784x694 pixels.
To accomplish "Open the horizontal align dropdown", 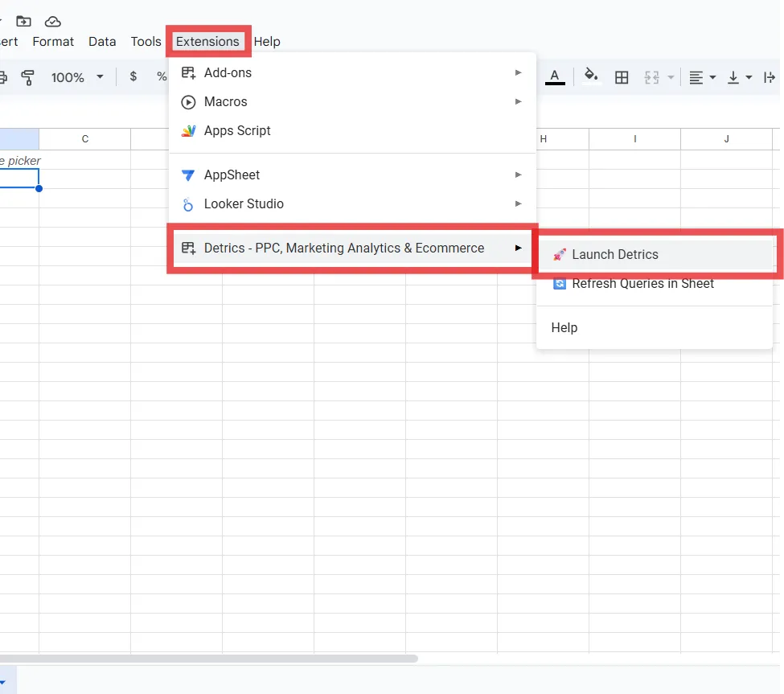I will click(x=702, y=77).
